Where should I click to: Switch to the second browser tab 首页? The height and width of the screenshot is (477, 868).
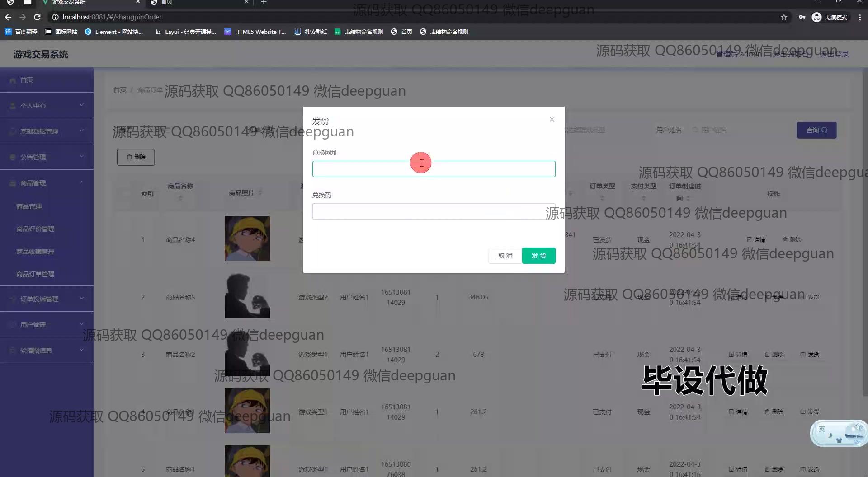(x=199, y=2)
